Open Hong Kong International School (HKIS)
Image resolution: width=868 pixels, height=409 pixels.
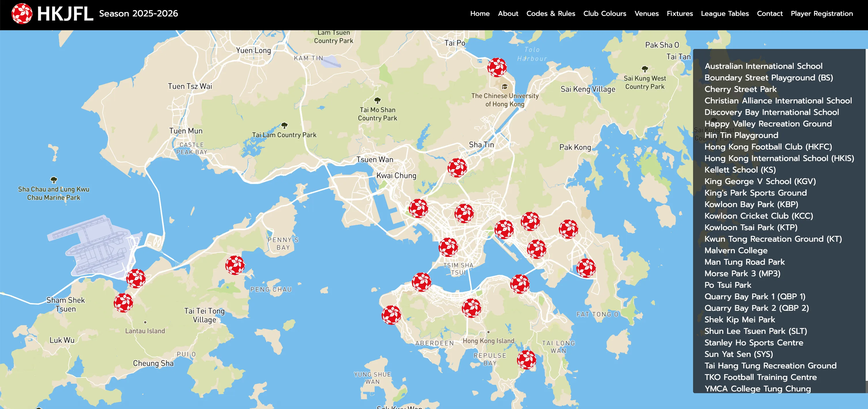(x=779, y=158)
